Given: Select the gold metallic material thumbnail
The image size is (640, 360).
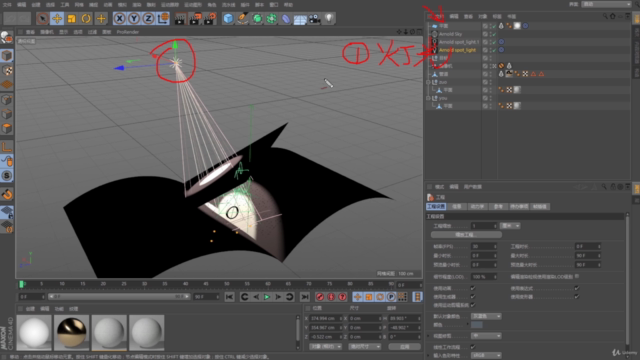Looking at the screenshot, I should click(71, 332).
